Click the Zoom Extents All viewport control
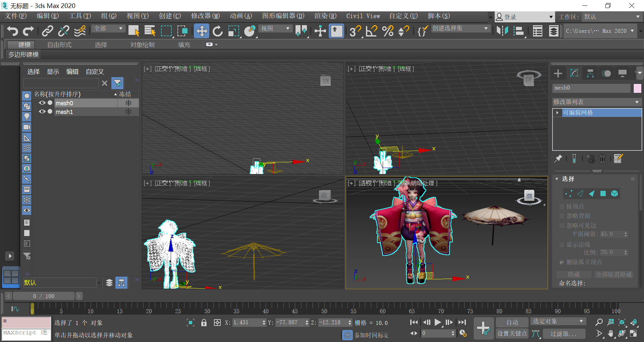Screen dimensions: 644x342 634,322
